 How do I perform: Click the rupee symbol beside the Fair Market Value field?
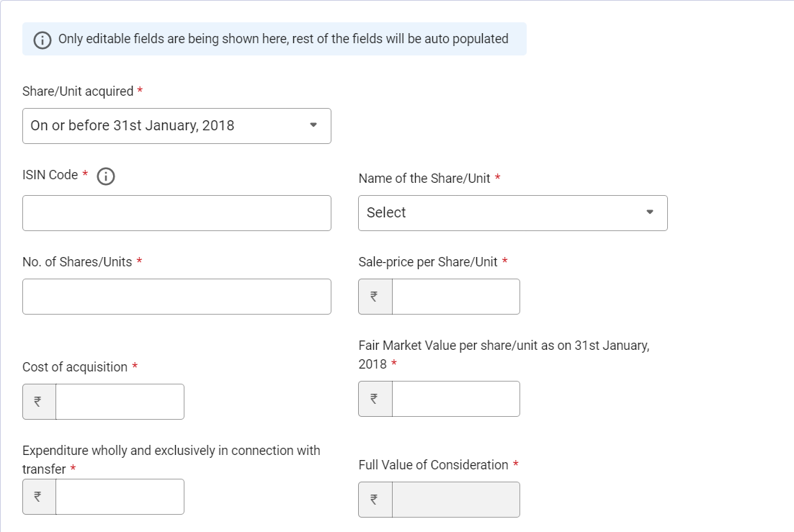click(375, 399)
